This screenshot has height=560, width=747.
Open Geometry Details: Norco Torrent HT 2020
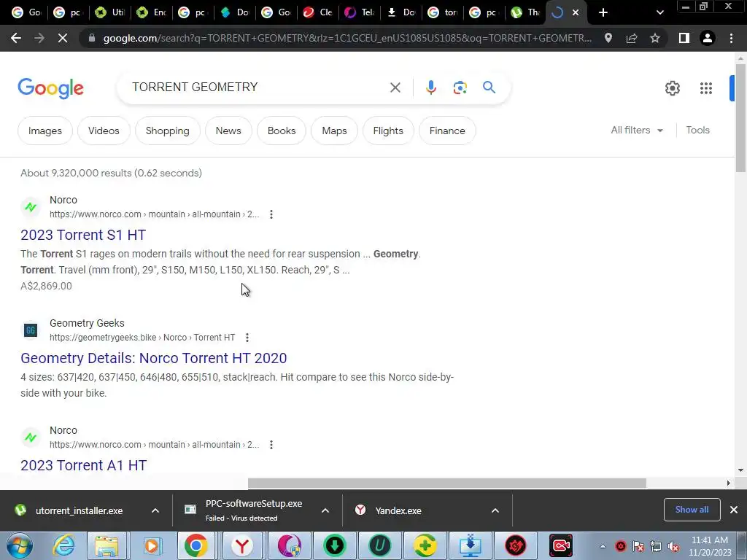pos(153,358)
